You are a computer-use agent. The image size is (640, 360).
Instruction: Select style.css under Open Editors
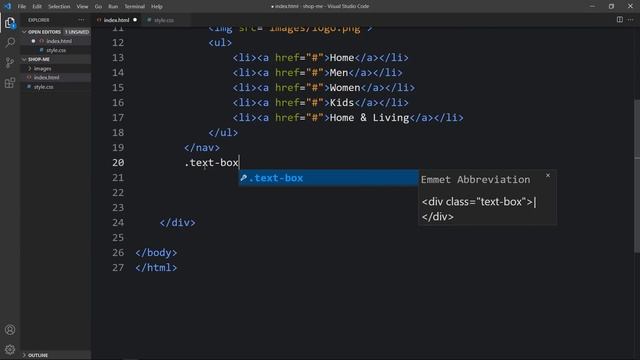click(56, 50)
